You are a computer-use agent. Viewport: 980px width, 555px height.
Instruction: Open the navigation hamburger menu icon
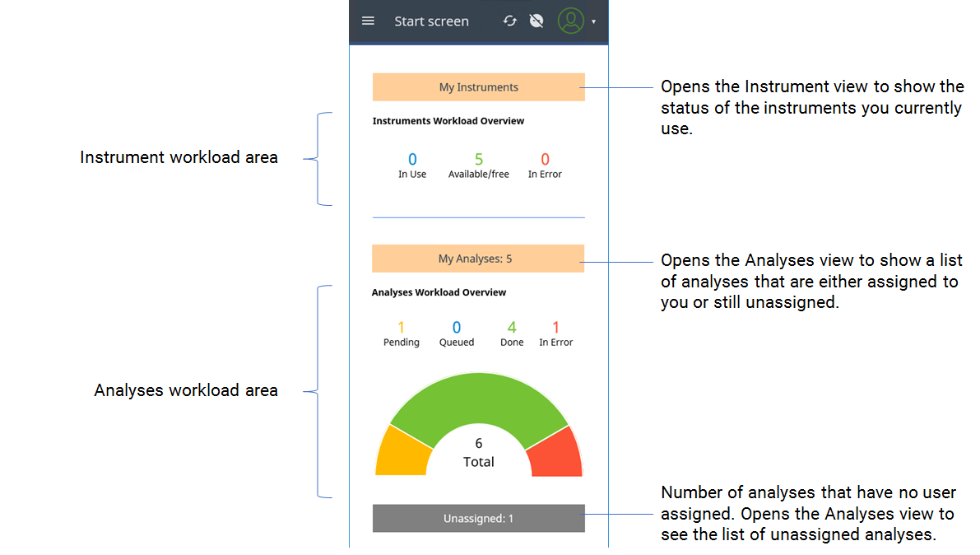pos(368,21)
